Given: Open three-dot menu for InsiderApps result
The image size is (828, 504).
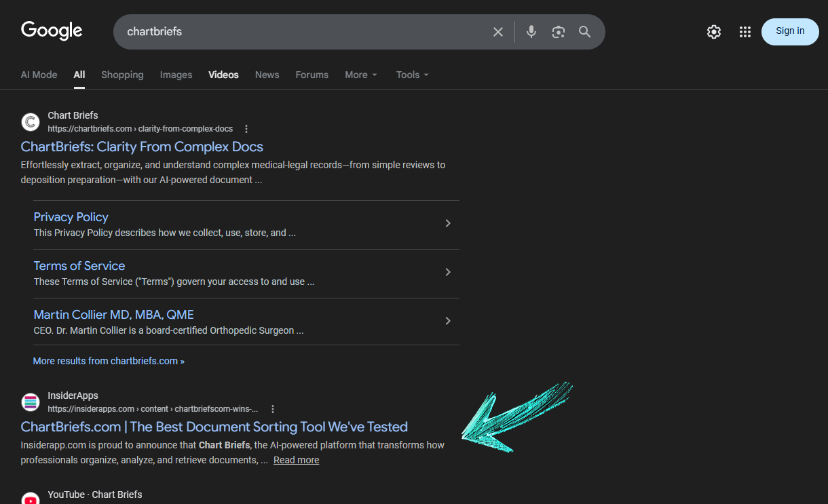Looking at the screenshot, I should coord(273,409).
